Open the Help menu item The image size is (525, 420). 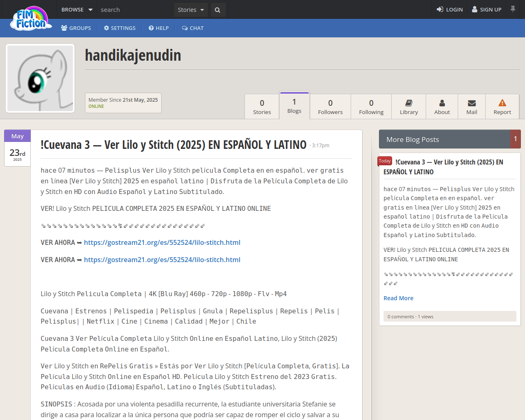click(159, 28)
